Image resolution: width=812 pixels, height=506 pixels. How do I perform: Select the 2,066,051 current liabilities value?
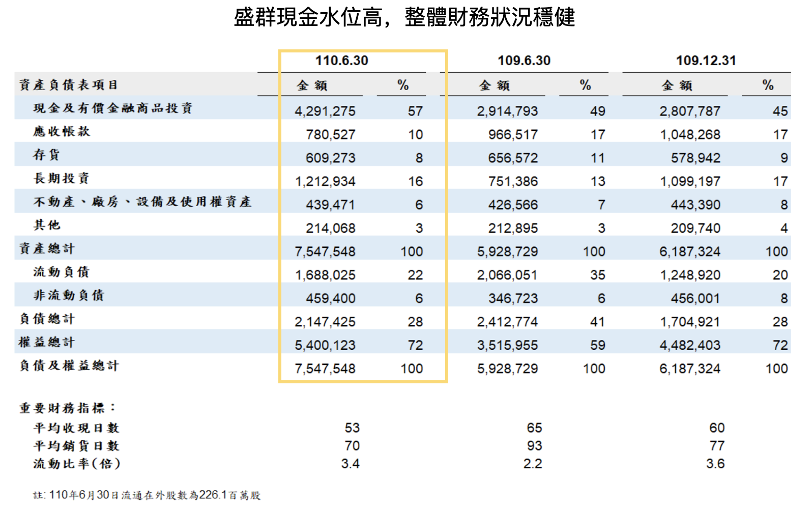507,275
